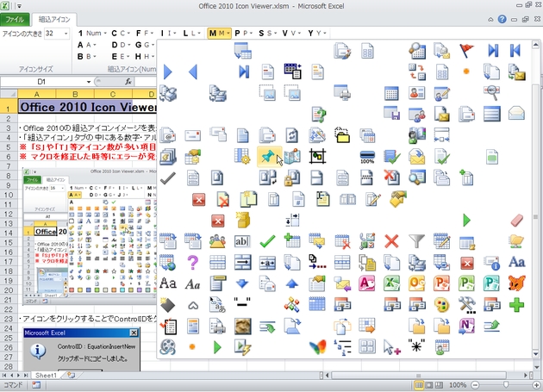Switch to Normal view in status bar
543x392 pixels.
coord(419,385)
